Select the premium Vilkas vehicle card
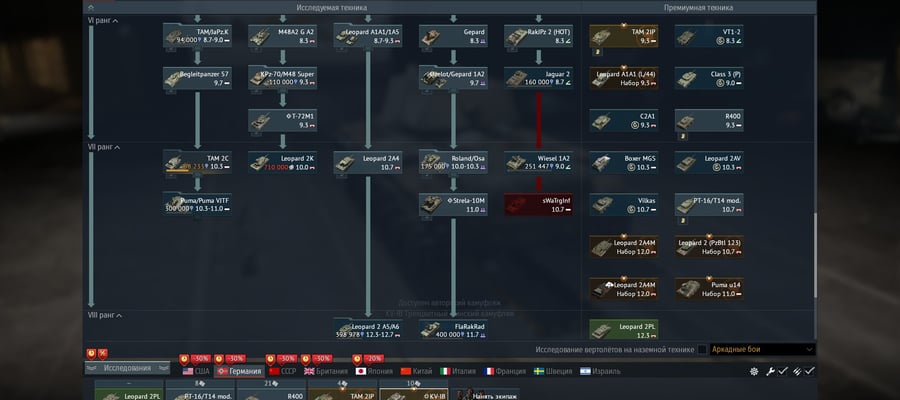Image resolution: width=900 pixels, height=400 pixels. (x=623, y=204)
